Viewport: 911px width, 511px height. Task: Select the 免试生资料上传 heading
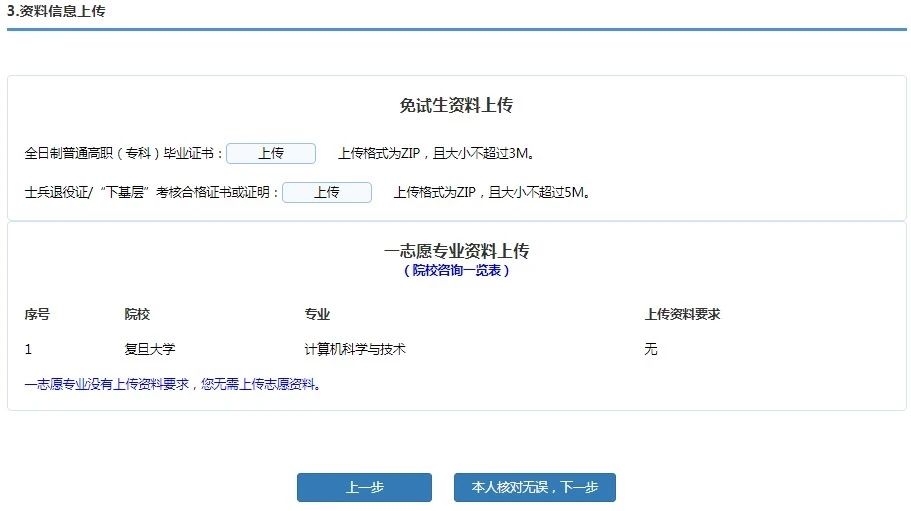pos(456,106)
